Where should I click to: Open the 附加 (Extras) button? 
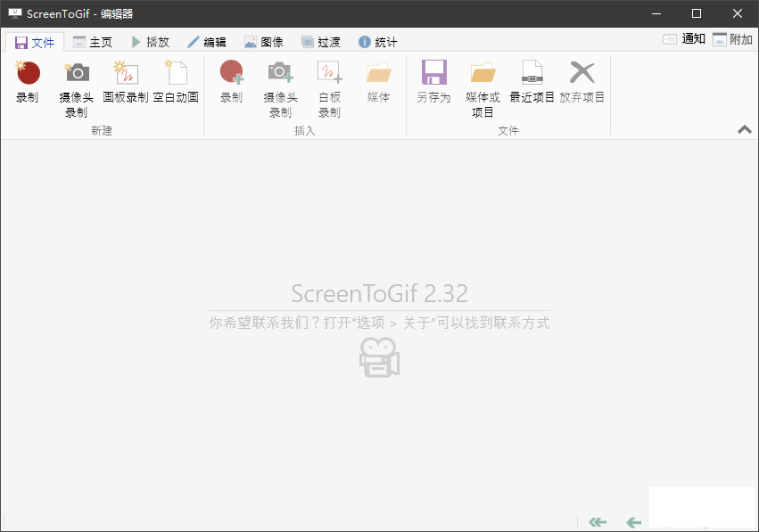pos(732,39)
